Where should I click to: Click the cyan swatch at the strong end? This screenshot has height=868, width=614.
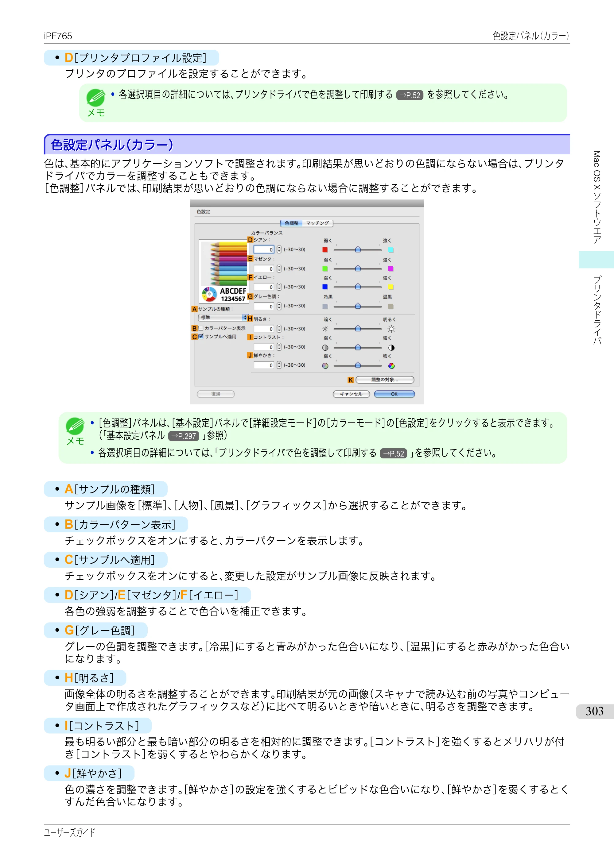(391, 249)
